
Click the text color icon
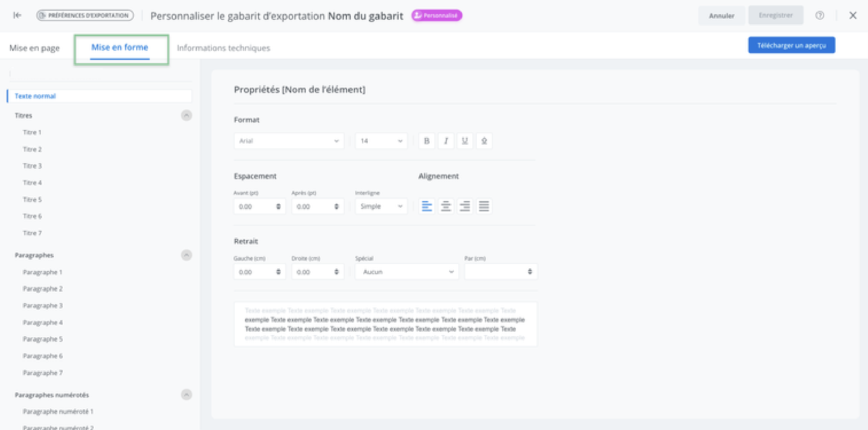click(484, 141)
